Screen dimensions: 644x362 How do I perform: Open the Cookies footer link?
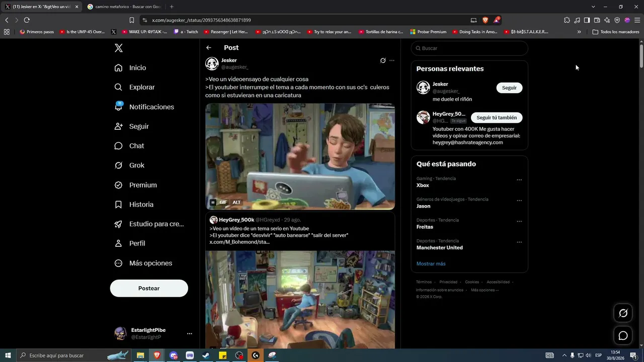pos(472,282)
